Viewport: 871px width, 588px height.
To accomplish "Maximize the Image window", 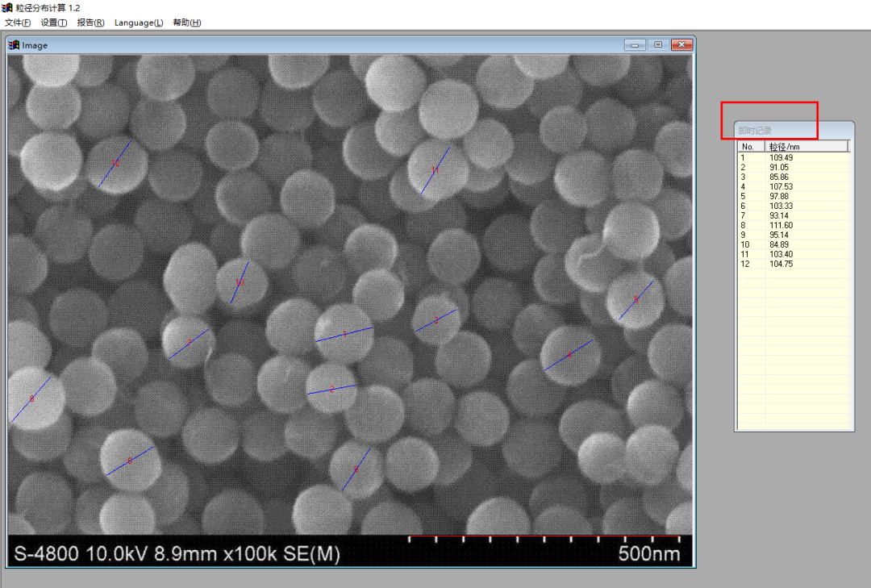I will click(x=658, y=44).
